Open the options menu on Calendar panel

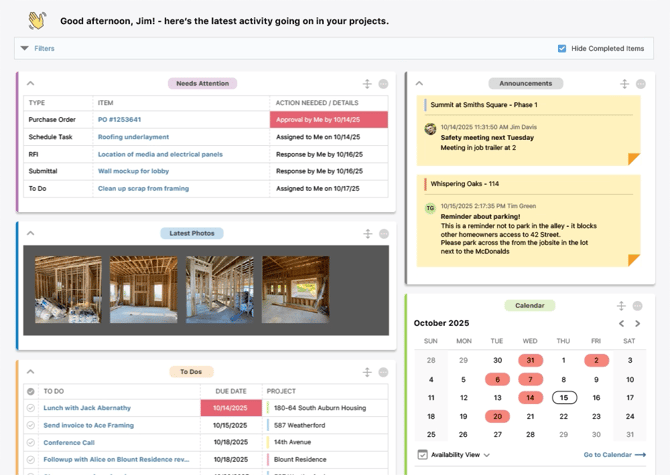point(638,306)
